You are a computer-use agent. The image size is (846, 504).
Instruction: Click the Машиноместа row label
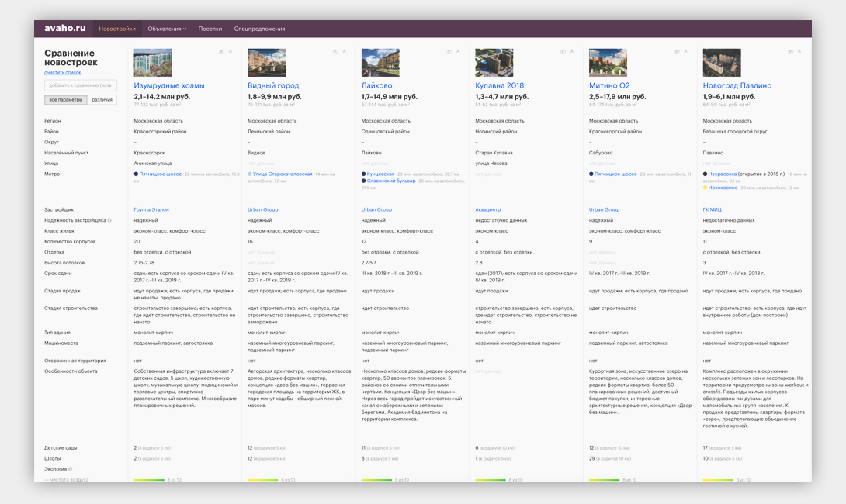(x=61, y=343)
